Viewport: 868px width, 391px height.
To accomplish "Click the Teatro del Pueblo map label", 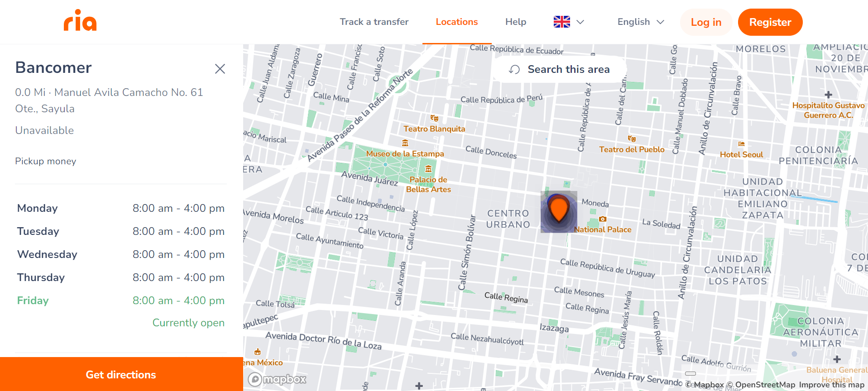I will point(632,149).
